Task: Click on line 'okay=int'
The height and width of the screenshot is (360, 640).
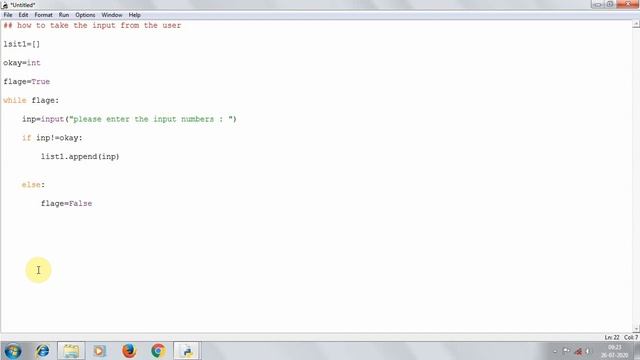Action: click(22, 63)
